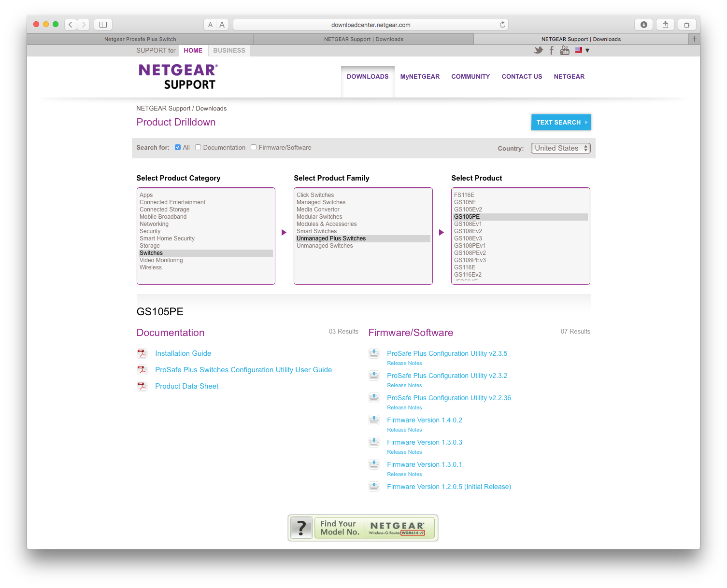Click the Safari share icon
727x588 pixels.
point(665,25)
